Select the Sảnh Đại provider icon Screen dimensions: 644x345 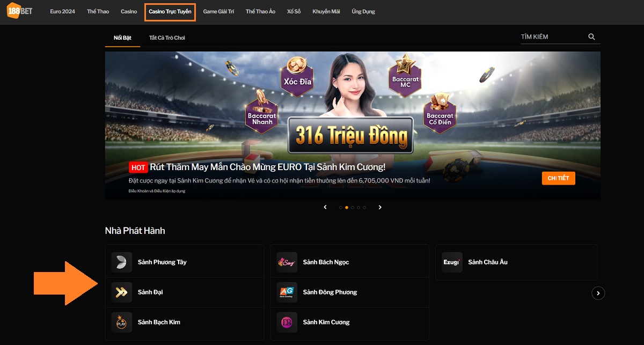(122, 292)
